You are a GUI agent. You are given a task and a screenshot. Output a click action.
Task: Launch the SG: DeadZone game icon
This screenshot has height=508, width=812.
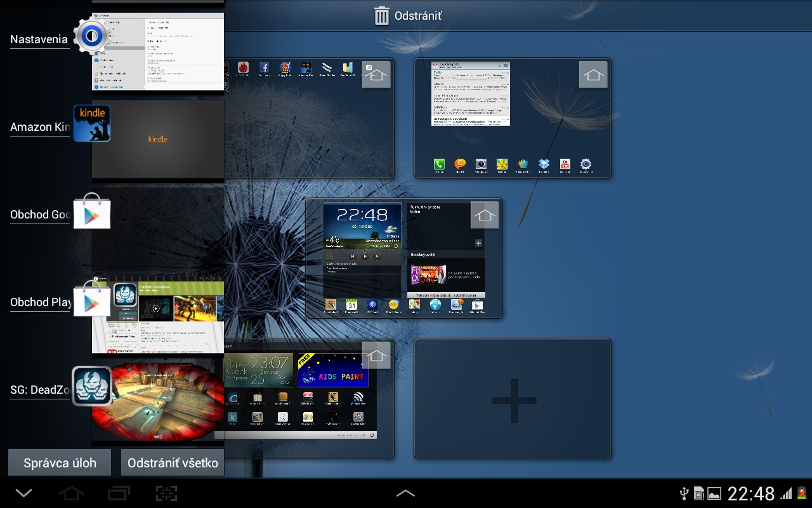coord(92,385)
